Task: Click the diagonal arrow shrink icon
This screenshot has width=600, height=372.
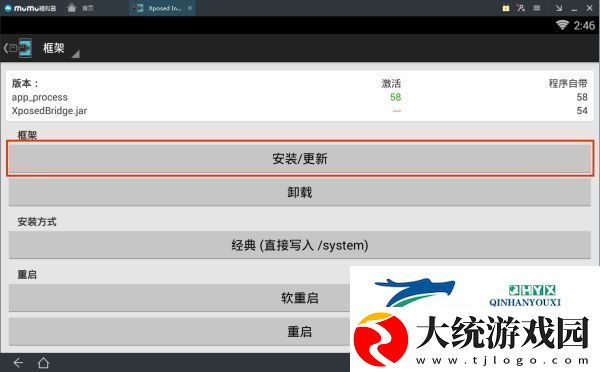Action: click(559, 8)
